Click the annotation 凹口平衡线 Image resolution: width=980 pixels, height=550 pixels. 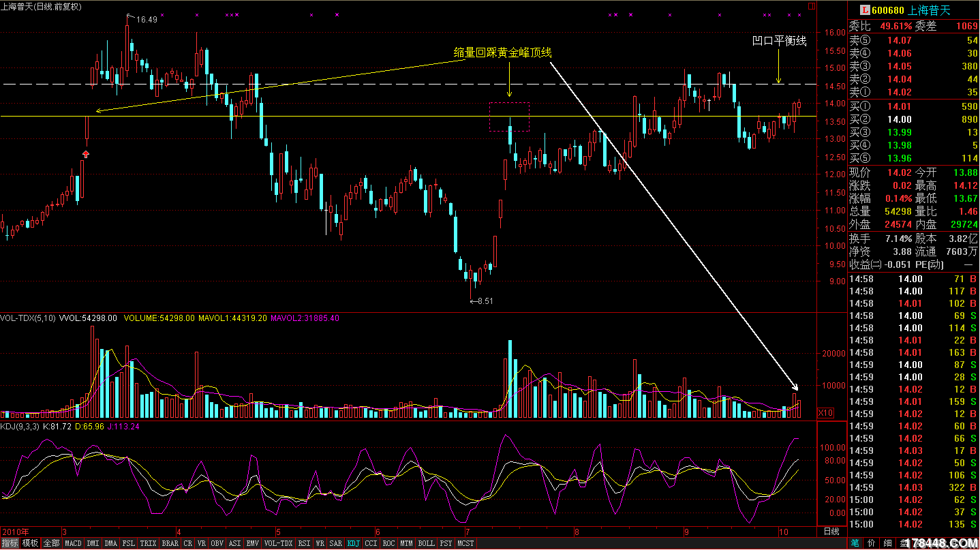coord(779,41)
